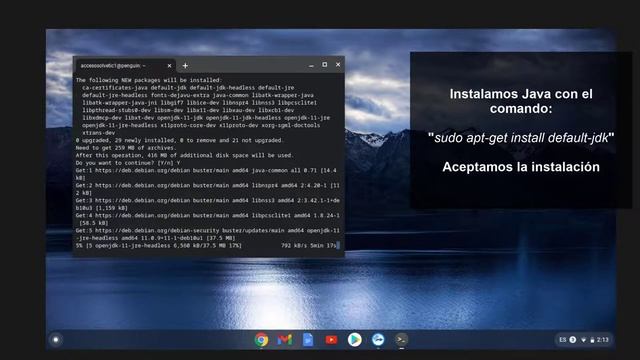Click the 'ca-certificates-java default-jdk' package line
The image size is (640, 360).
pos(188,87)
